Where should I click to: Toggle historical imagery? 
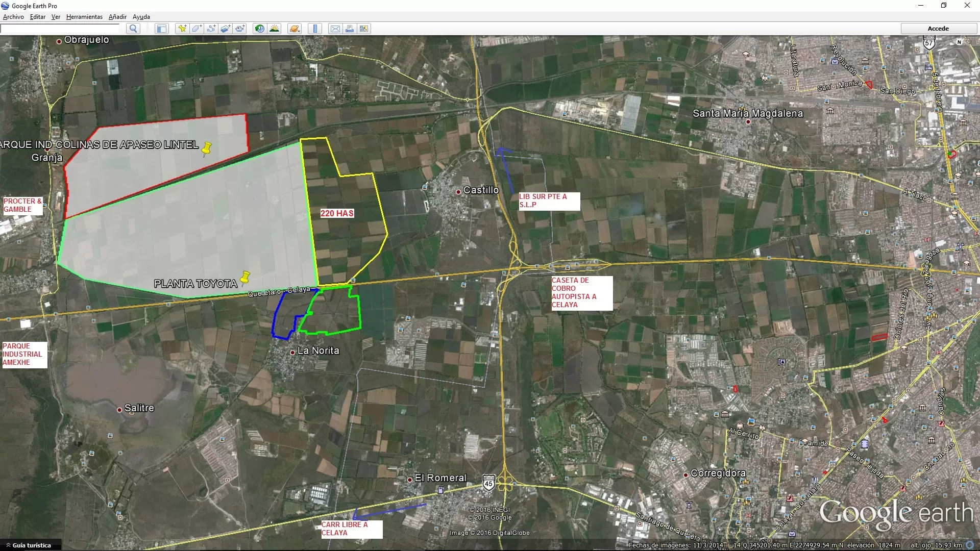click(260, 29)
